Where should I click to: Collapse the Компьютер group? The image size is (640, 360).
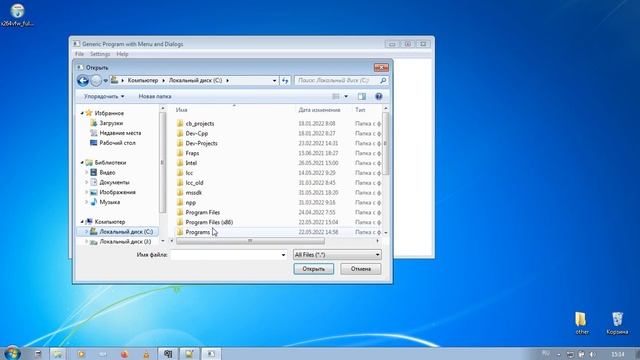tap(82, 222)
